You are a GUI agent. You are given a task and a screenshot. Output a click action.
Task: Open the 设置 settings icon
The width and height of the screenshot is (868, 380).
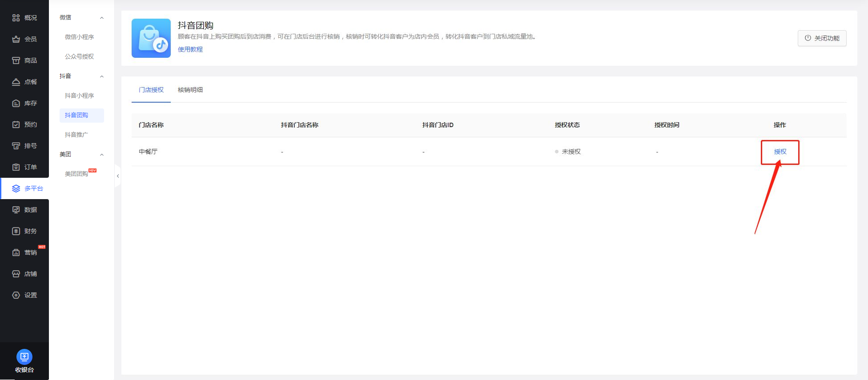coord(16,295)
